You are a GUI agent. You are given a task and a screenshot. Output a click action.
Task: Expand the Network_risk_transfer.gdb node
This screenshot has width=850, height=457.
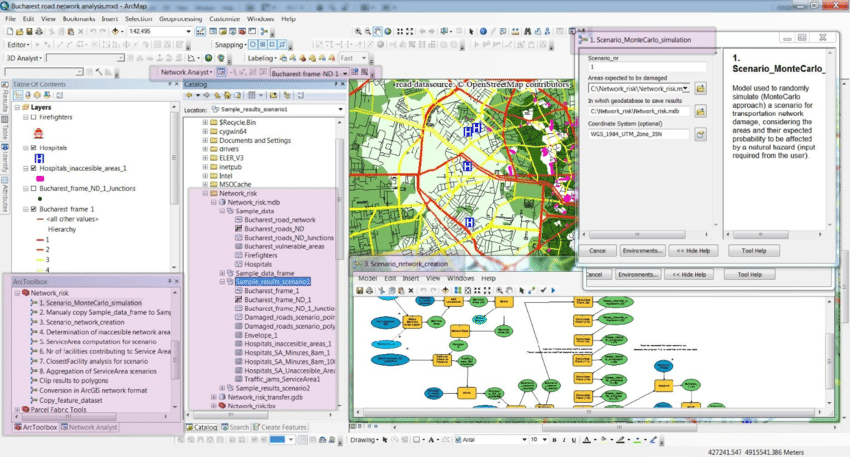click(213, 397)
